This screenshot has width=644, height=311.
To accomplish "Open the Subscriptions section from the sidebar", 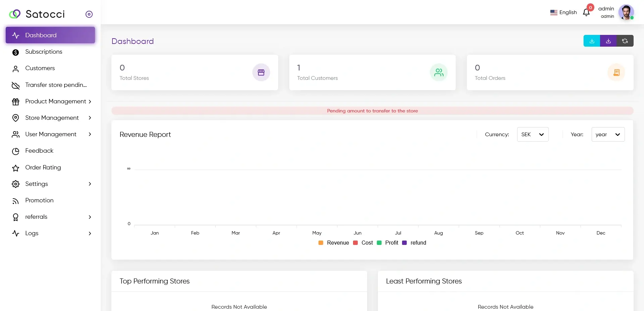I will point(44,52).
